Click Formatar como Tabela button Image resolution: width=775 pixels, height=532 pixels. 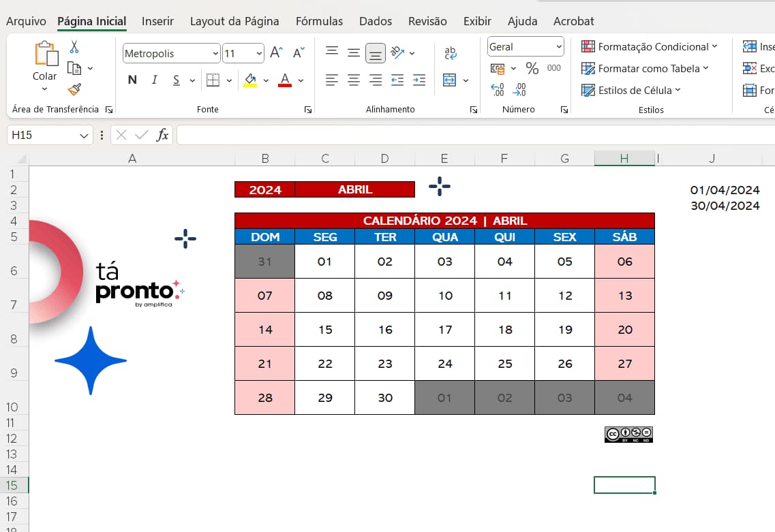(x=645, y=68)
